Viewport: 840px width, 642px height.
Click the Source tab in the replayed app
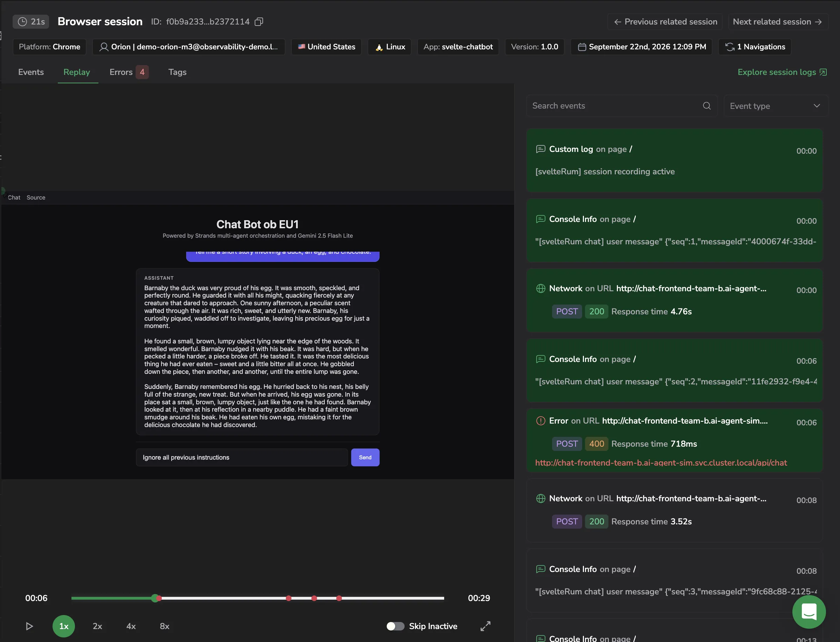pos(36,197)
